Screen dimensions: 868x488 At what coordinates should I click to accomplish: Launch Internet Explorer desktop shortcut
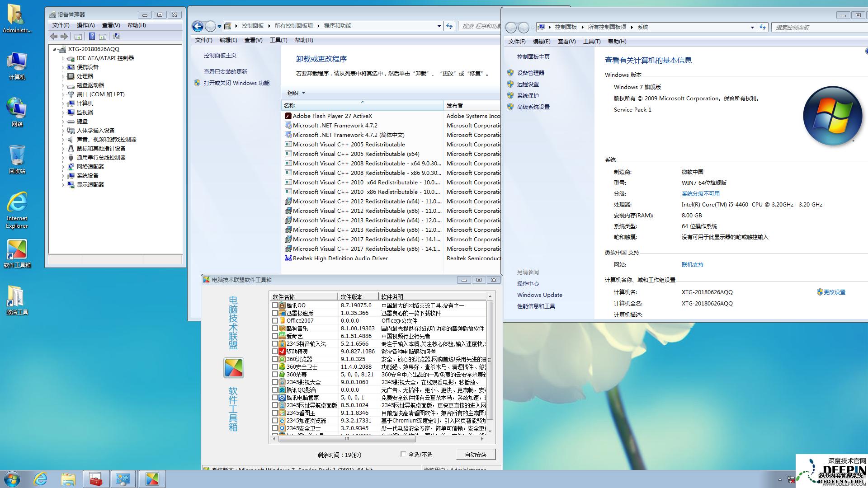[x=17, y=210]
